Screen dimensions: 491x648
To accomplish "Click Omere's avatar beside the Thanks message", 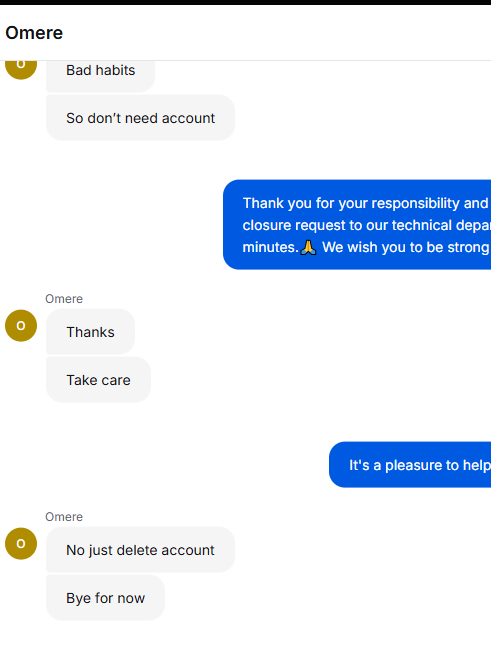I will coord(21,326).
